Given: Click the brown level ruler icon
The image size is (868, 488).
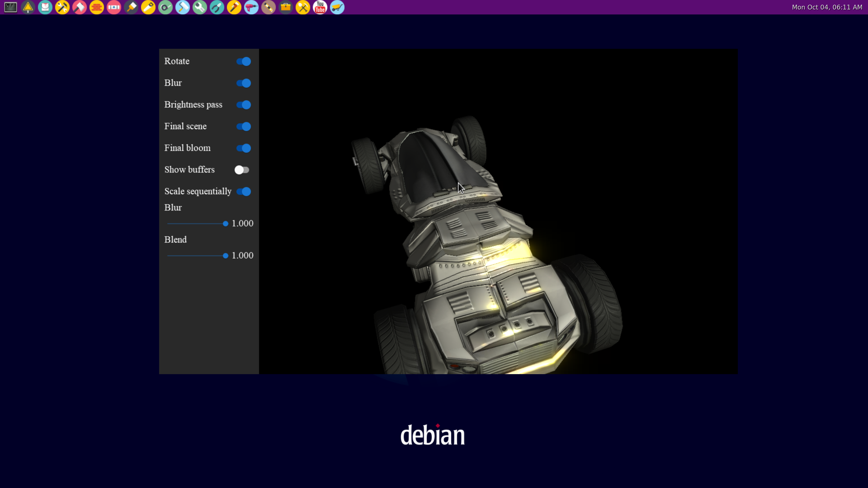Looking at the screenshot, I should click(x=269, y=7).
